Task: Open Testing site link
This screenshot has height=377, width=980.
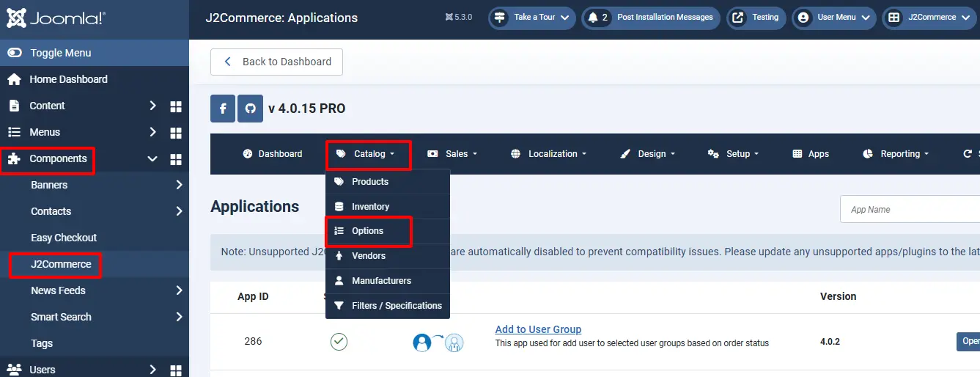Action: (756, 18)
